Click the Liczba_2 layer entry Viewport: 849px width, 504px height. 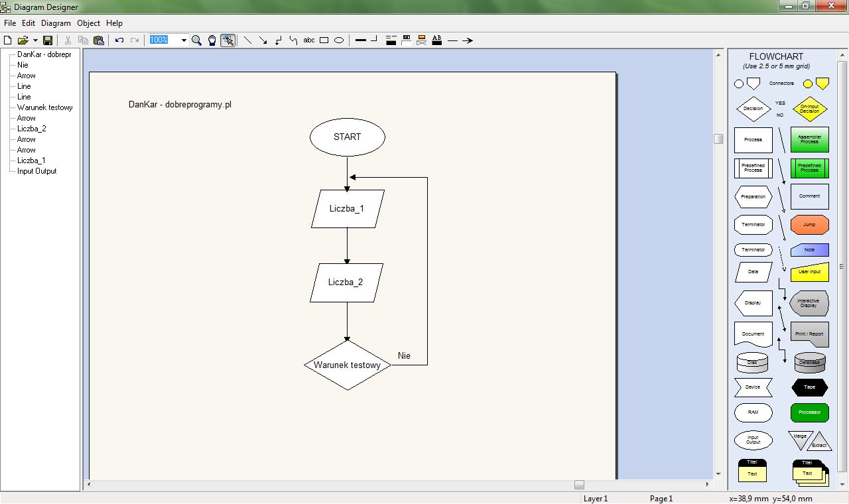(38, 128)
